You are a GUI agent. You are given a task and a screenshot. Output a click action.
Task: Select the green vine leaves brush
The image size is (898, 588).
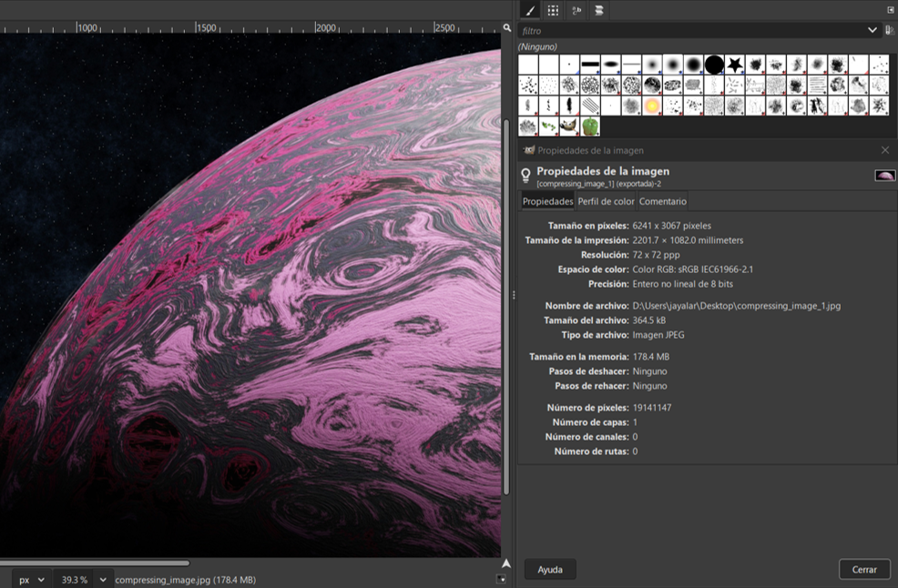(x=548, y=126)
